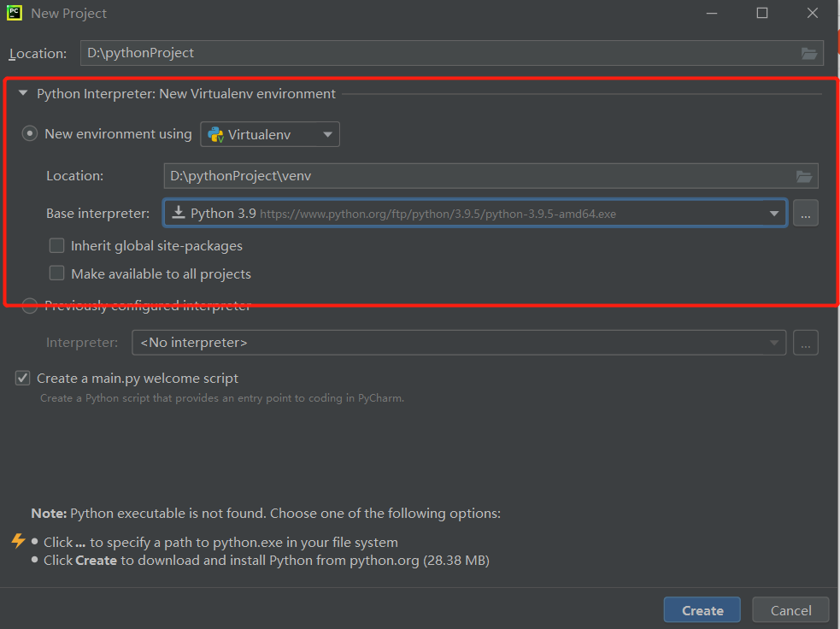Screen dimensions: 840x629
Task: Click the download and install Python hint
Action: pyautogui.click(x=267, y=561)
